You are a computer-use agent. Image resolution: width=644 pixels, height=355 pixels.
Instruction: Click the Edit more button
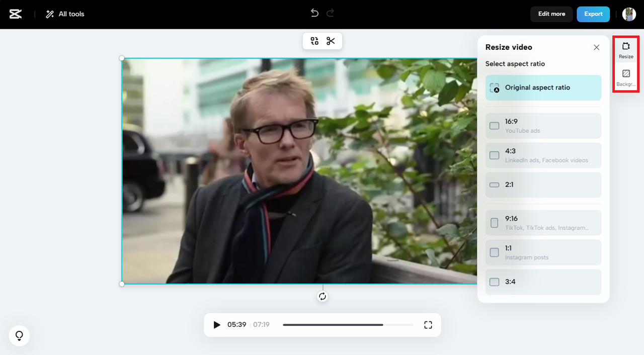click(x=551, y=14)
